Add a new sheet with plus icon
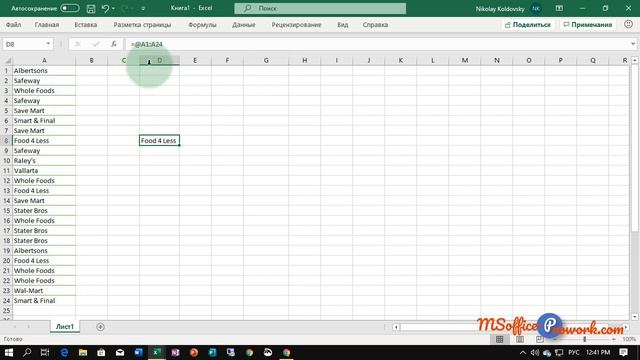 point(100,327)
